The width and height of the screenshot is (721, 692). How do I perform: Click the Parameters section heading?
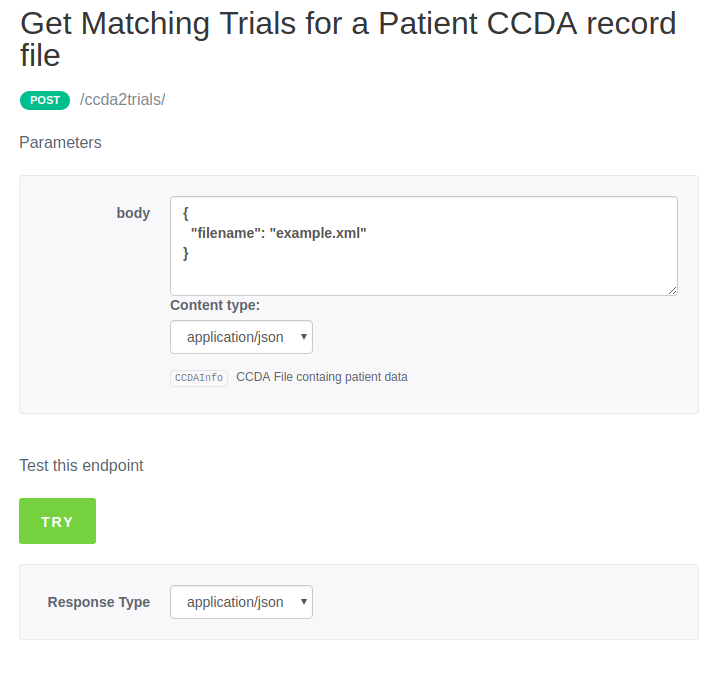[x=60, y=143]
